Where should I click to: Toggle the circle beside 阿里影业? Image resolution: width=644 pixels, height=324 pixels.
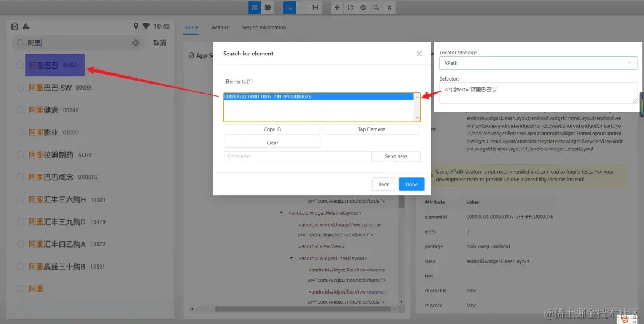[x=20, y=132]
